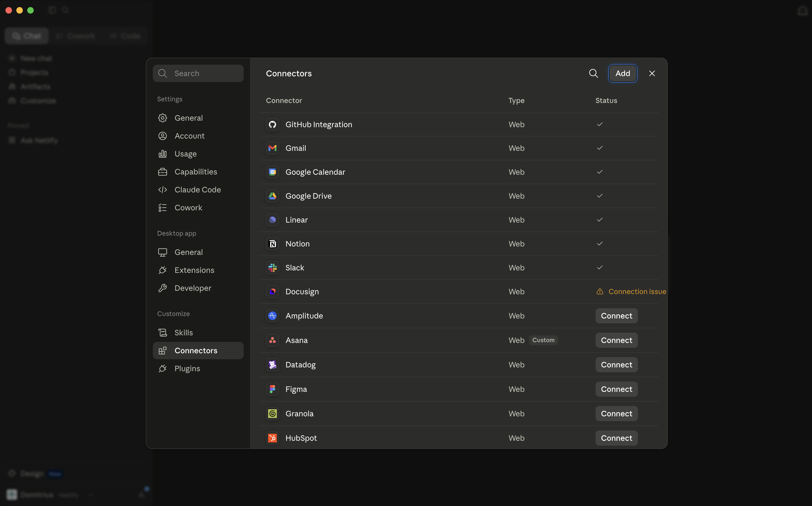812x506 pixels.
Task: Click the Capabilities briefcase icon
Action: (162, 172)
